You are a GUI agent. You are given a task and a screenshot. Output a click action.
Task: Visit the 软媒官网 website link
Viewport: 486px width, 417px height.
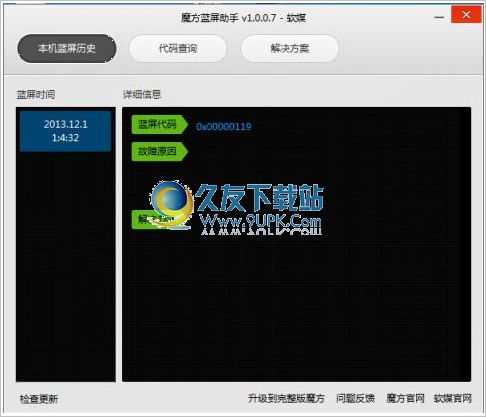453,398
